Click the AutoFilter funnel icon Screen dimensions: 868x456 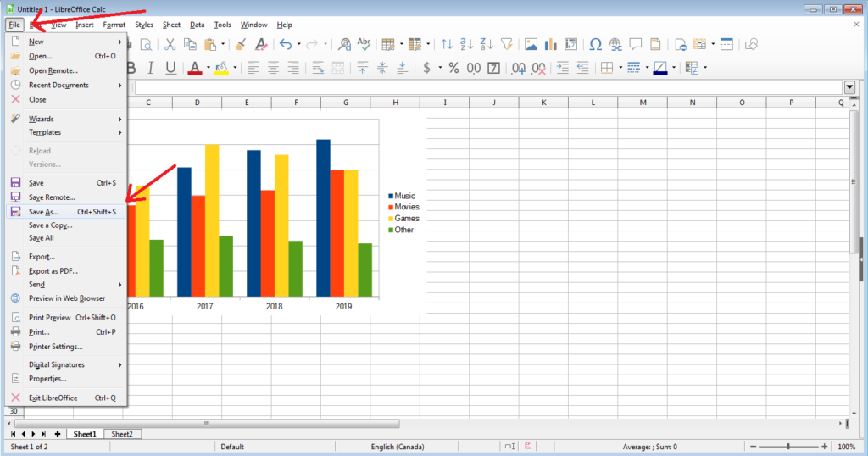(x=507, y=44)
